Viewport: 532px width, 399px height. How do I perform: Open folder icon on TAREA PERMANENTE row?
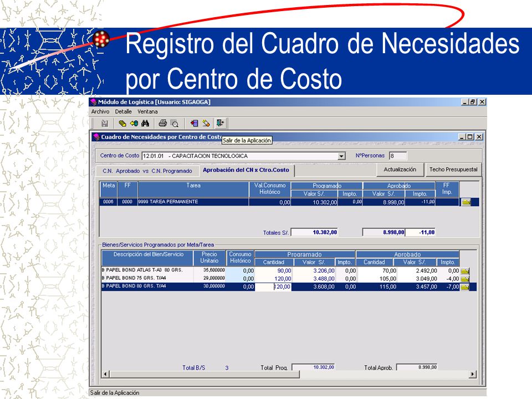coord(466,202)
